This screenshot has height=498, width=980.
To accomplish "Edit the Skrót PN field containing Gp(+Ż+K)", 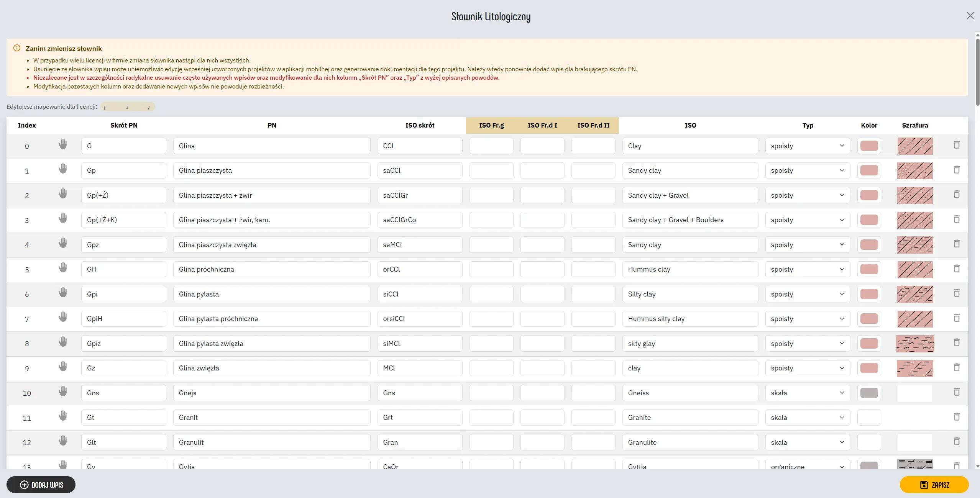I will click(x=124, y=220).
